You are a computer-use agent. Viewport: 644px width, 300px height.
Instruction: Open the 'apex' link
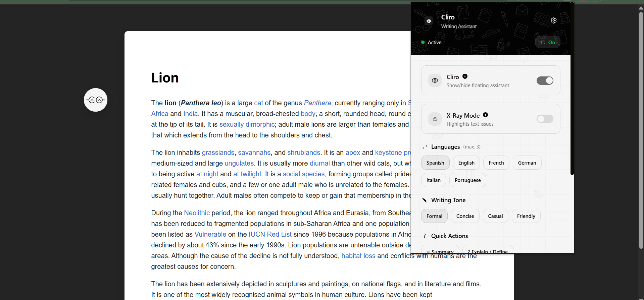tap(353, 153)
